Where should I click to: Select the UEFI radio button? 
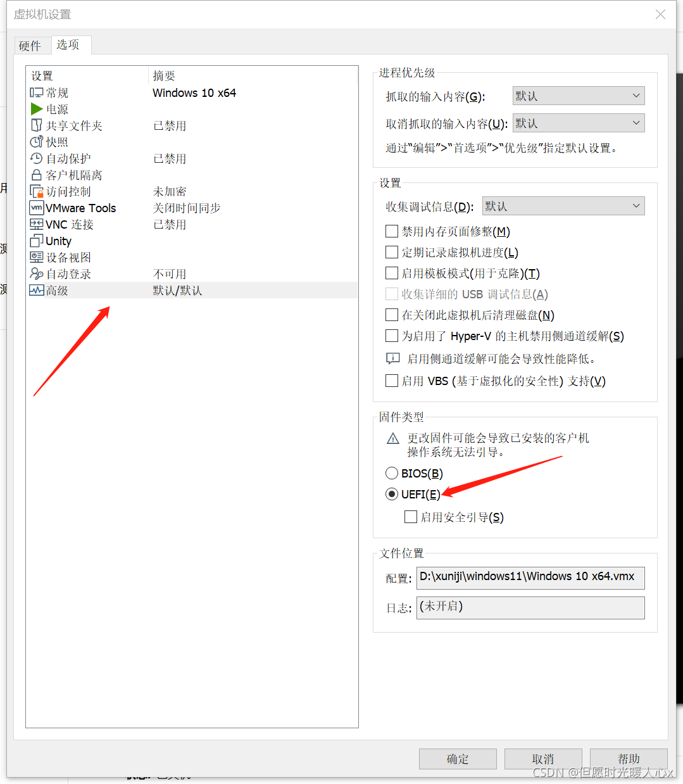point(392,494)
